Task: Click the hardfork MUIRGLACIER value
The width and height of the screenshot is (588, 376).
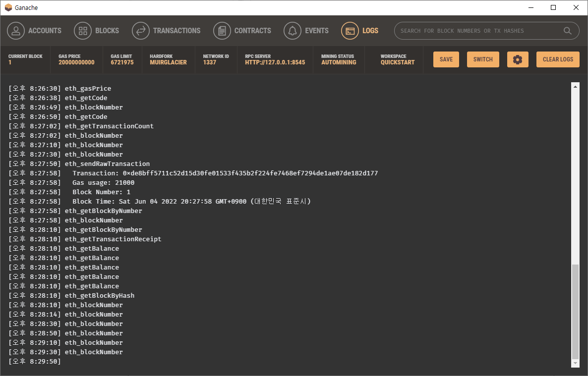Action: [x=168, y=62]
